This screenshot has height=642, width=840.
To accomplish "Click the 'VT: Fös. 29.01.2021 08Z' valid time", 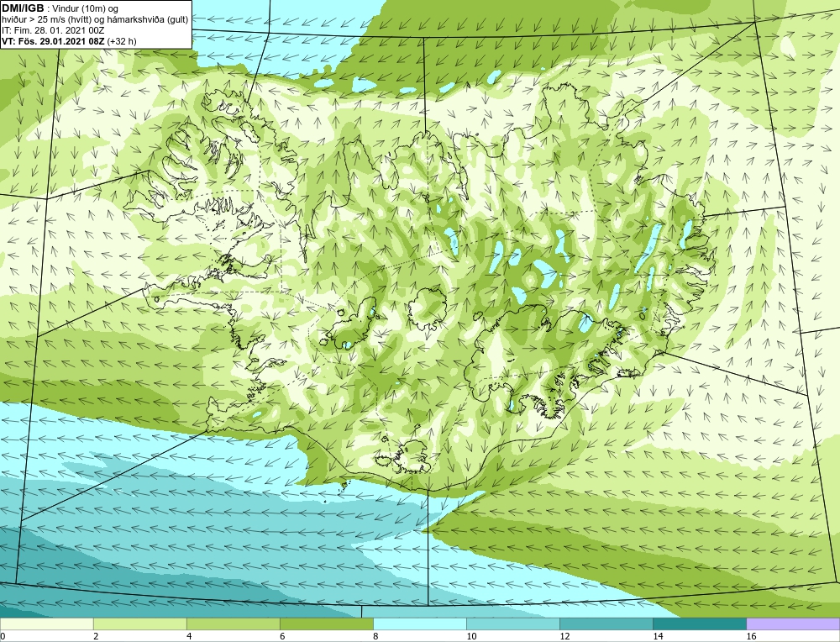I will pyautogui.click(x=54, y=40).
